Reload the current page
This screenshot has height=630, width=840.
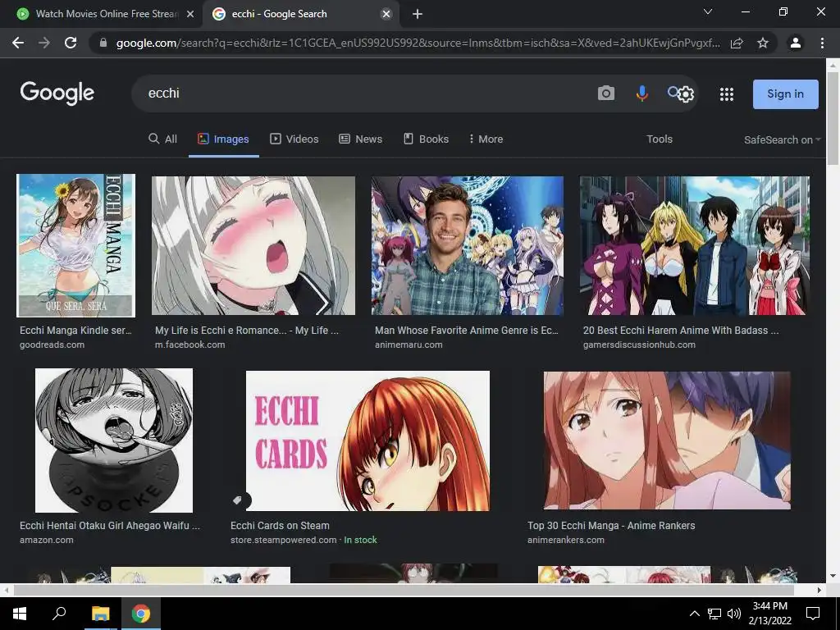[71, 43]
